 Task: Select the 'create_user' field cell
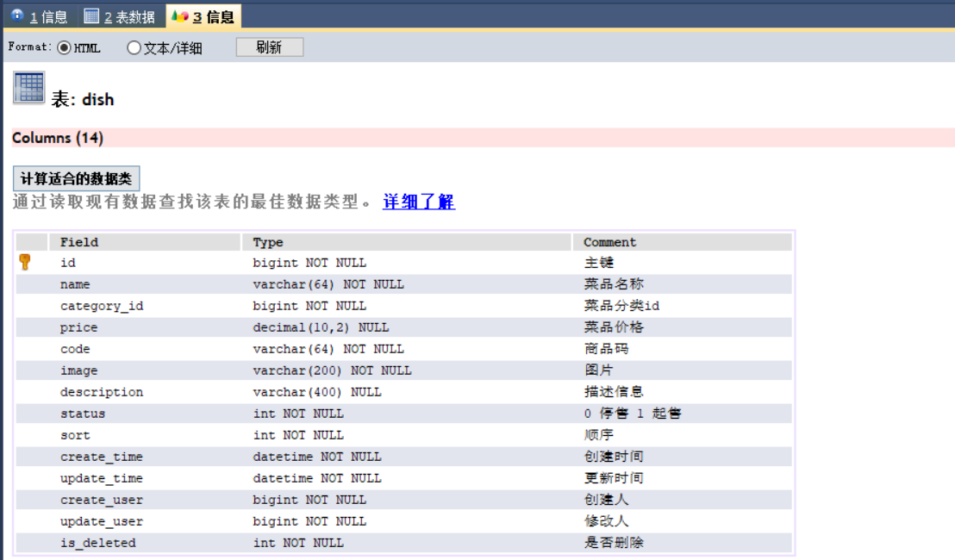click(x=144, y=500)
